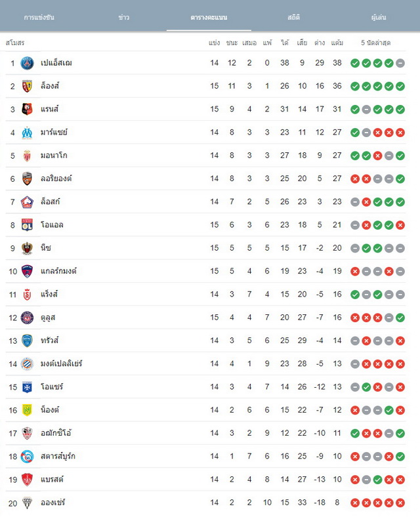420x517 pixels.
Task: Open the สถิติ tab
Action: click(293, 18)
